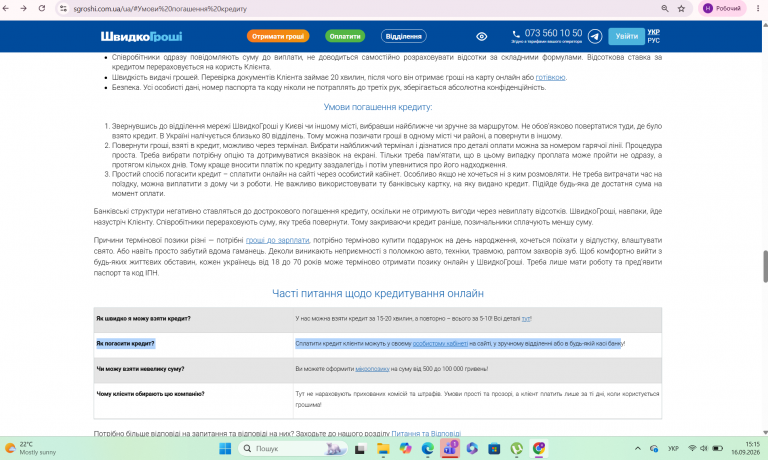Screen dimensions: 768x460
Task: Click the Увійти login button
Action: point(626,36)
